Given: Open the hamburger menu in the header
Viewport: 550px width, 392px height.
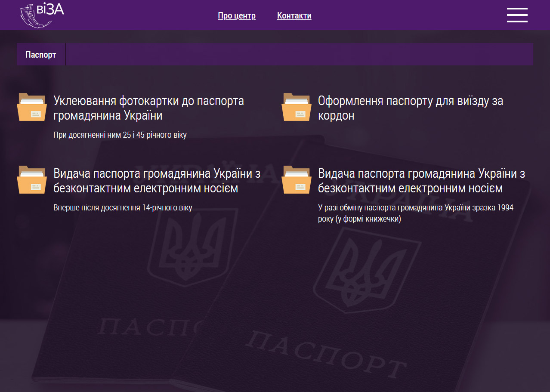Looking at the screenshot, I should [x=517, y=15].
